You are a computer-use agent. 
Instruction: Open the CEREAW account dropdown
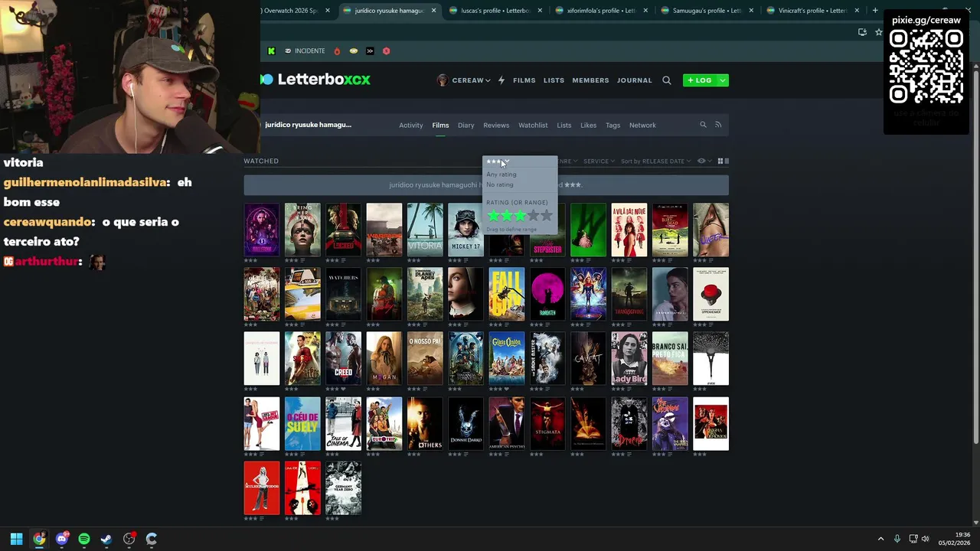tap(470, 80)
